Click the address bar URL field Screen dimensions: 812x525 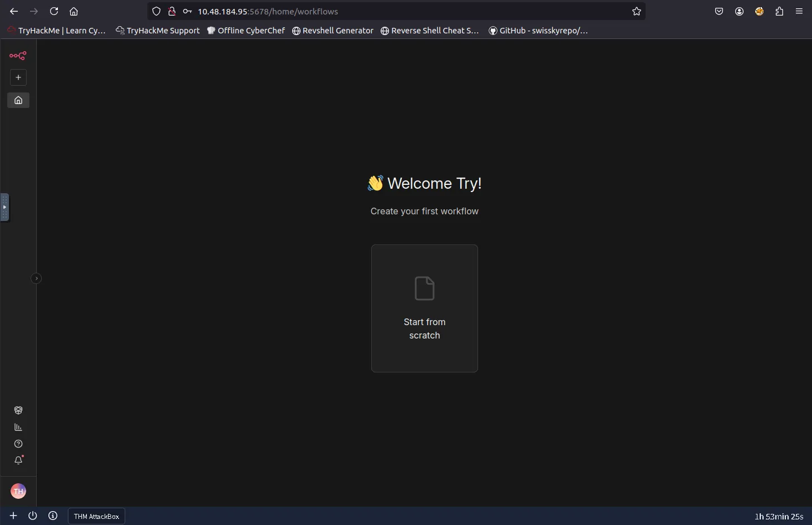390,11
